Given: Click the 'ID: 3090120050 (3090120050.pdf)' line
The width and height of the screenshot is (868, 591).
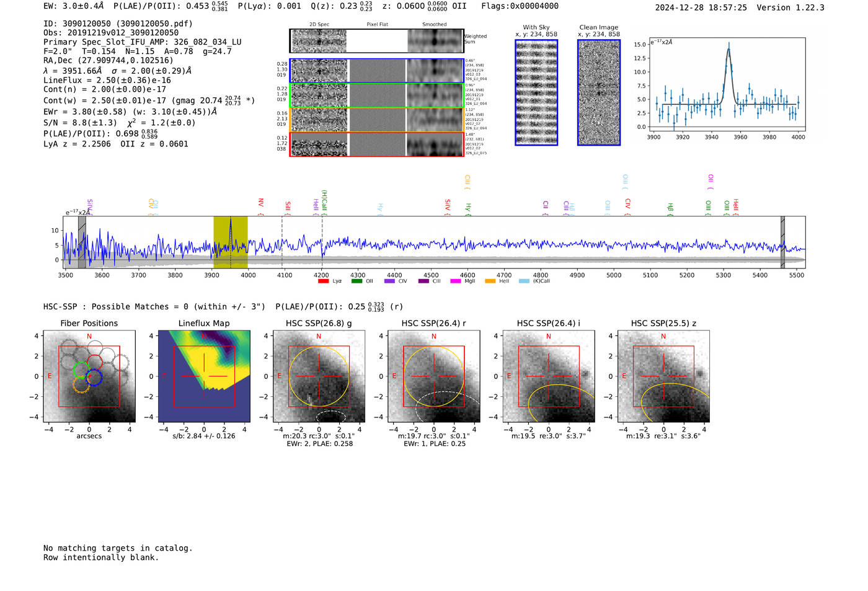Looking at the screenshot, I should point(118,24).
